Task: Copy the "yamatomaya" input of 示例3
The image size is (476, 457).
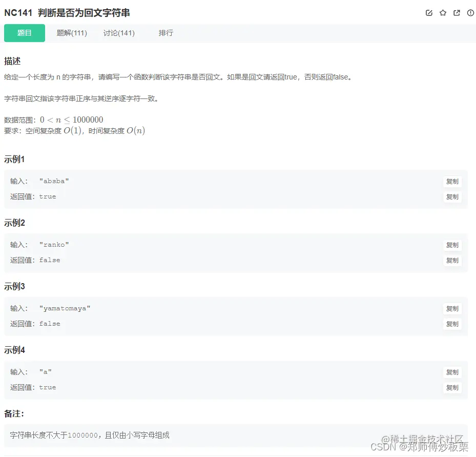Action: pyautogui.click(x=452, y=308)
